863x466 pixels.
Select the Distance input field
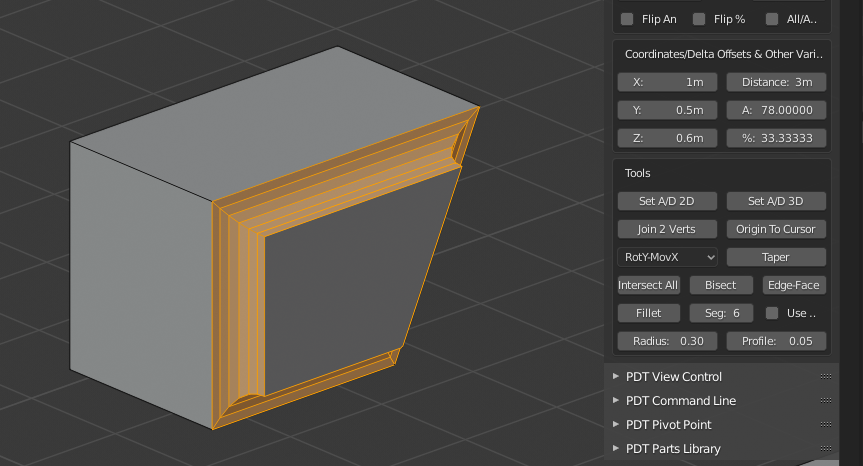(x=776, y=82)
